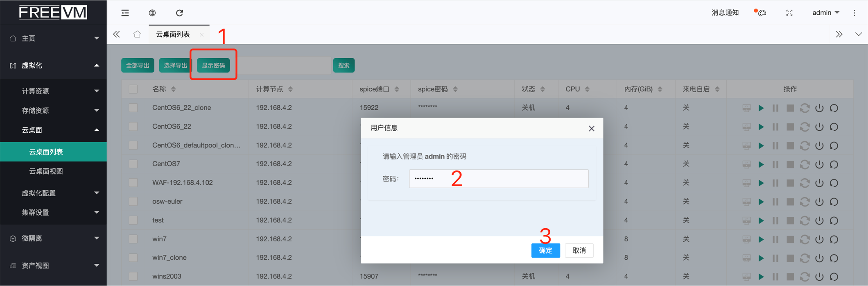
Task: Open the console icon for wins2003
Action: tap(746, 277)
